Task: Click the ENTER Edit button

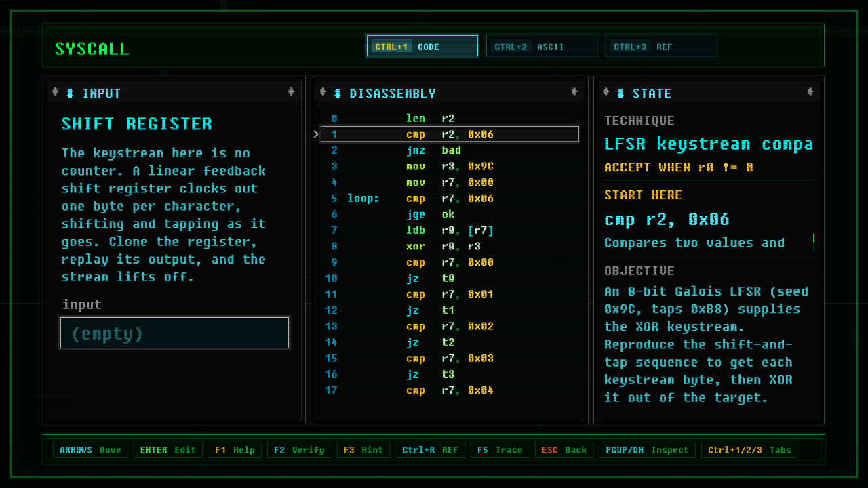Action: (x=168, y=449)
